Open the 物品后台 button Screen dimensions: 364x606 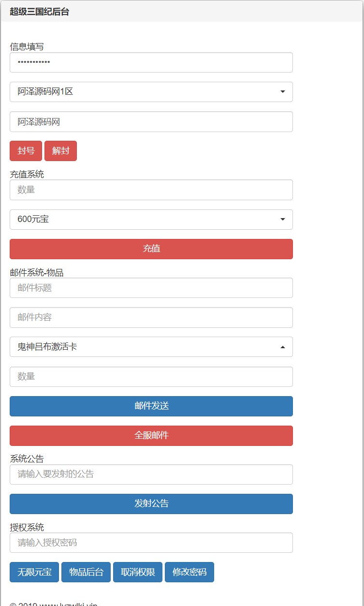click(x=86, y=572)
